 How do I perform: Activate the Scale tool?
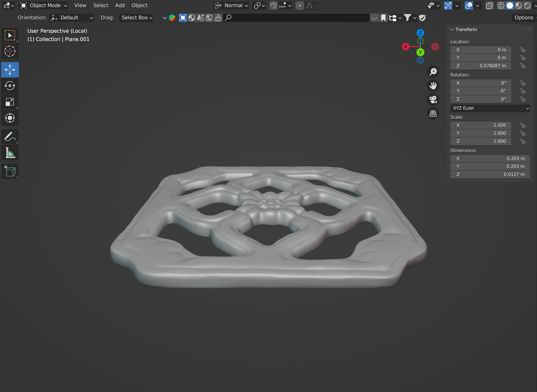[x=10, y=102]
